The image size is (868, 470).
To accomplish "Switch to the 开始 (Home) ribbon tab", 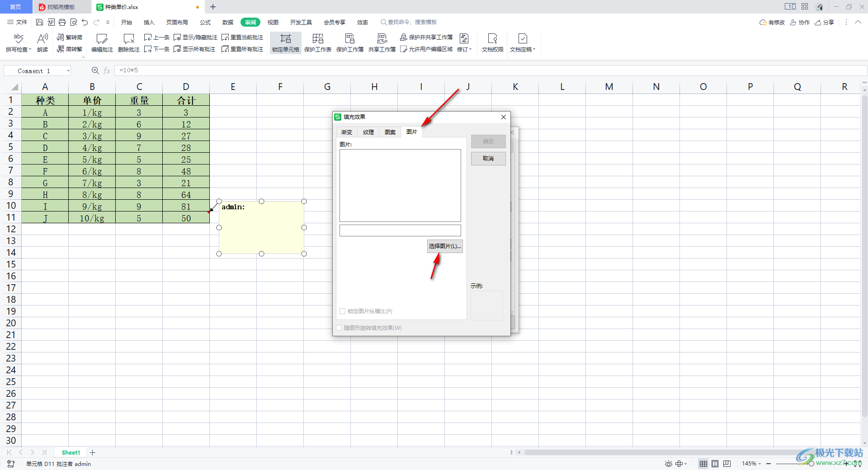I will point(127,22).
